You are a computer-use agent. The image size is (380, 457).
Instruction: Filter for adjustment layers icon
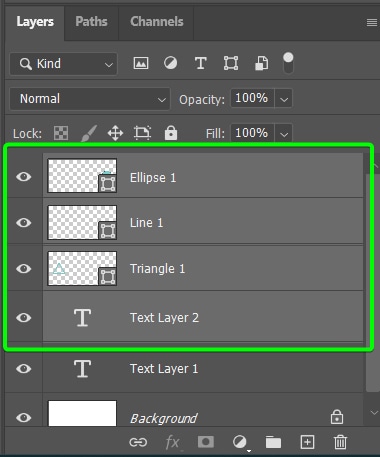tap(170, 63)
